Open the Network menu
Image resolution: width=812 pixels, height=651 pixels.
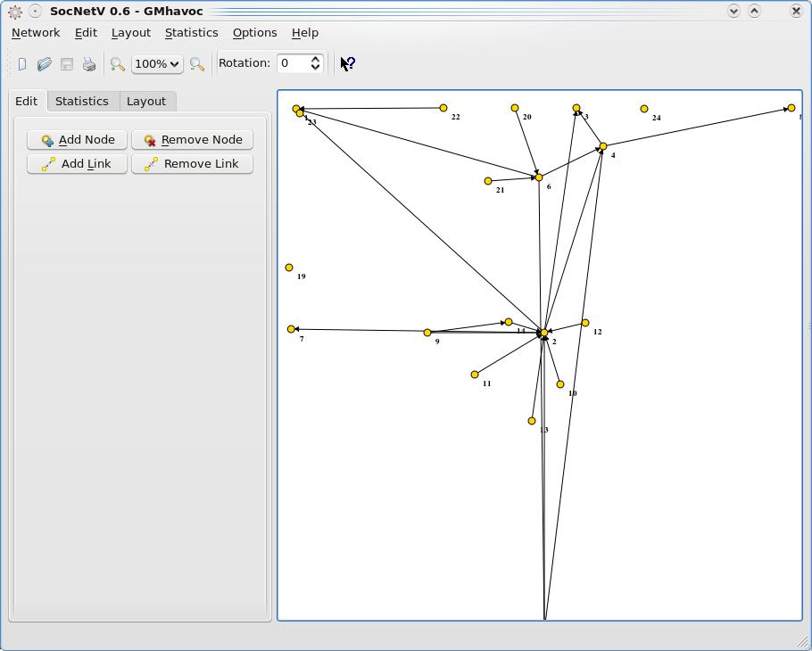click(x=36, y=32)
